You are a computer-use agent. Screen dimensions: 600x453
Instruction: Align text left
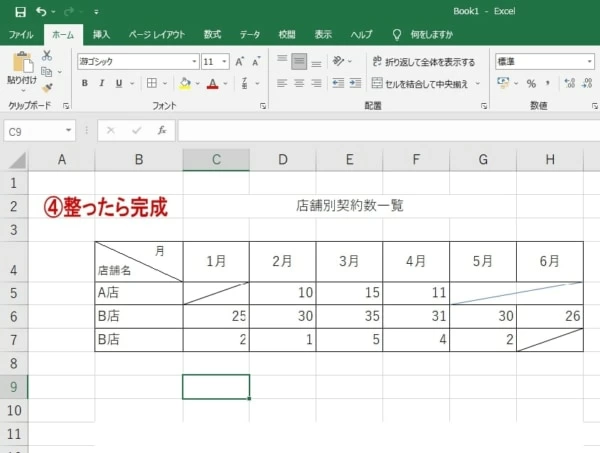pos(282,83)
